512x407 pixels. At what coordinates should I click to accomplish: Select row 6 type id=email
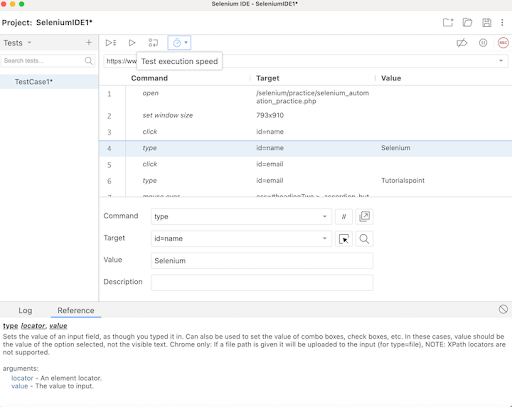point(305,181)
